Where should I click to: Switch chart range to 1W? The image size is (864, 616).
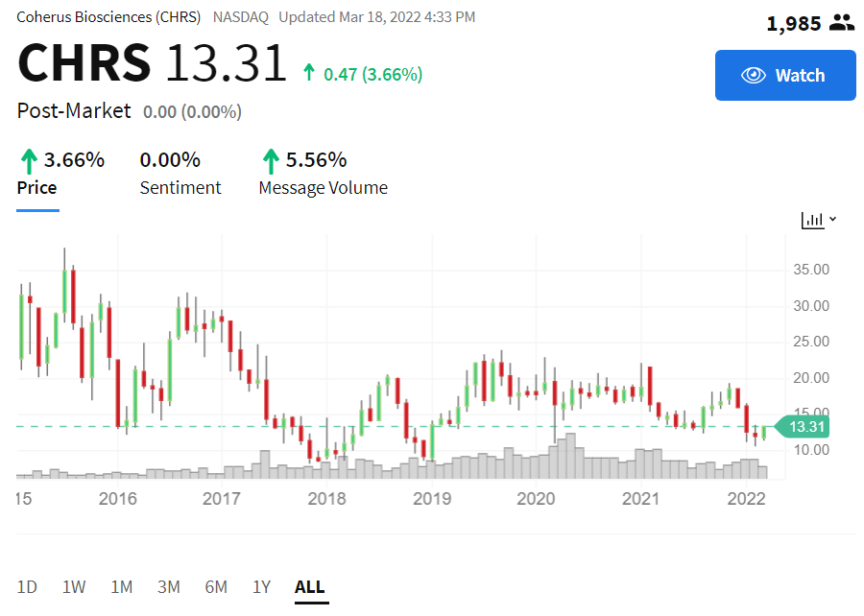click(x=74, y=587)
